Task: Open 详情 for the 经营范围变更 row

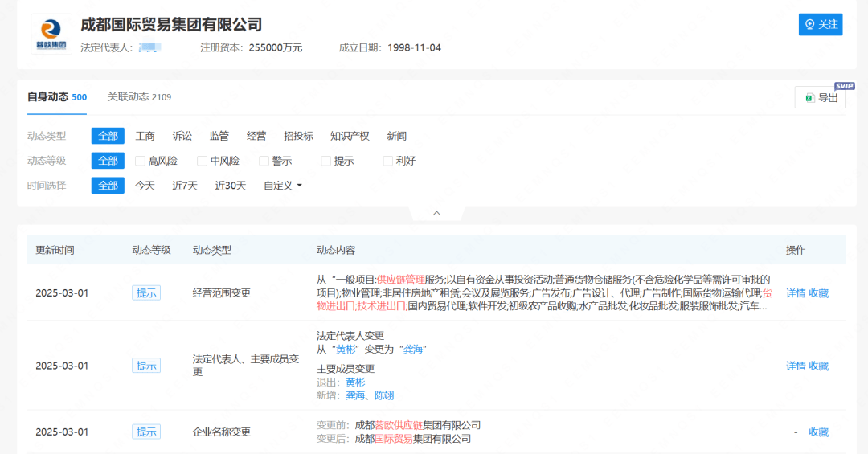Action: [x=795, y=293]
